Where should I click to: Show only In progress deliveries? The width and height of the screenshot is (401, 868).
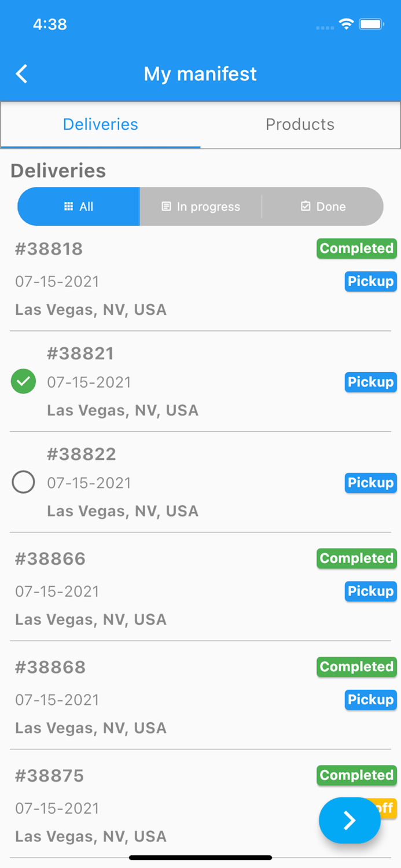tap(201, 207)
